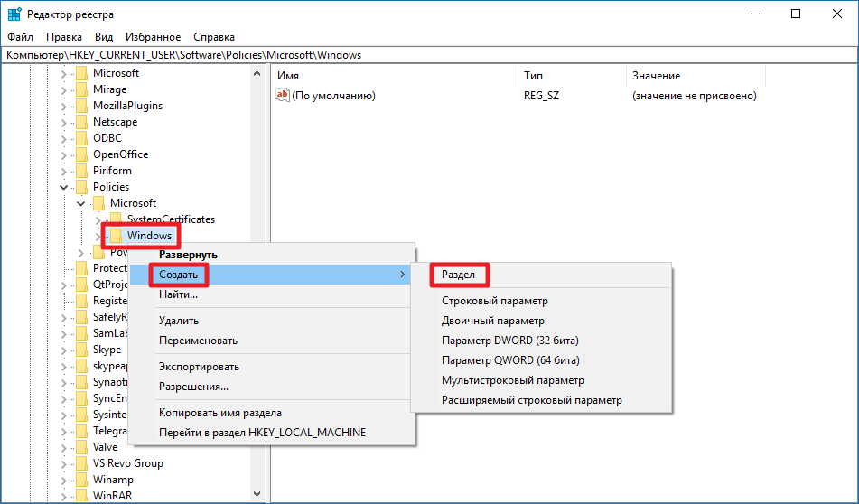Choose Переименовать in the context menu
Image resolution: width=859 pixels, height=504 pixels.
[198, 341]
